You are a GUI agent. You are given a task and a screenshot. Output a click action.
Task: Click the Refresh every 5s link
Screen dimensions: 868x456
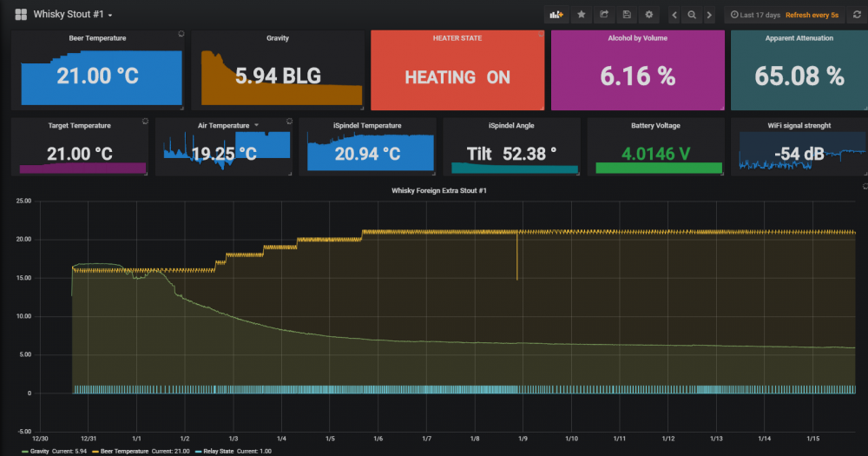(x=812, y=15)
